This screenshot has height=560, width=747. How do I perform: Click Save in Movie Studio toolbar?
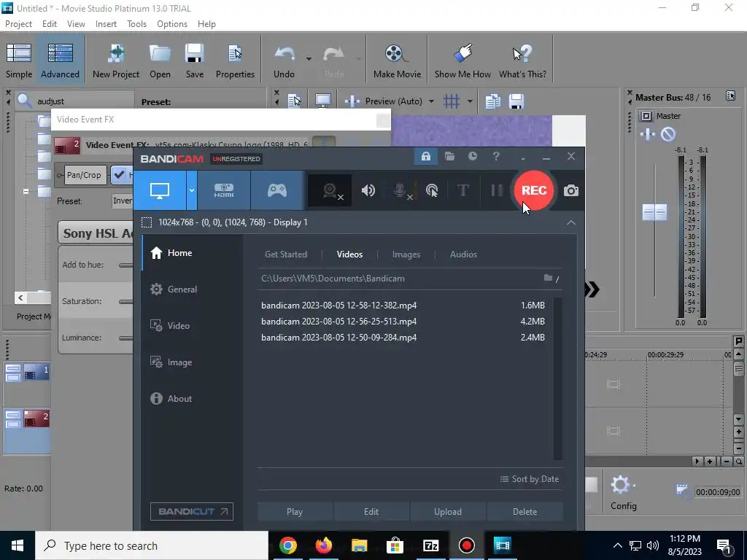click(x=194, y=61)
